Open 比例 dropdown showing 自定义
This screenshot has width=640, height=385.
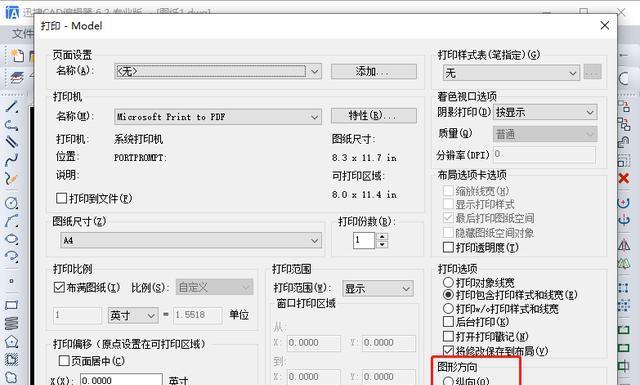coord(215,287)
